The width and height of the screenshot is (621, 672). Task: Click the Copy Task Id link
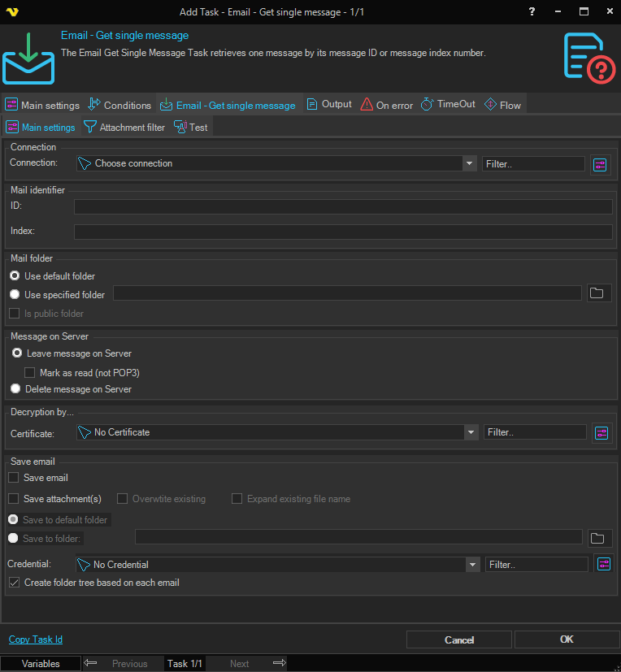coord(35,639)
